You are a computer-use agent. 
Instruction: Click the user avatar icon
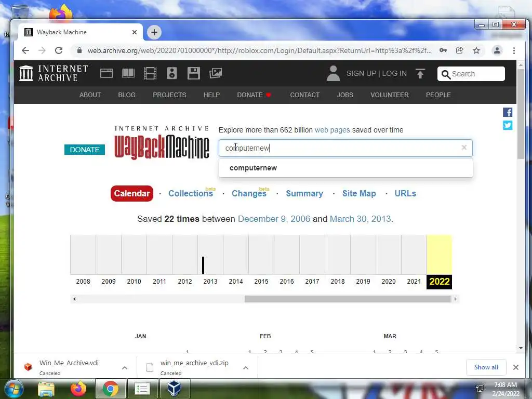tap(333, 73)
